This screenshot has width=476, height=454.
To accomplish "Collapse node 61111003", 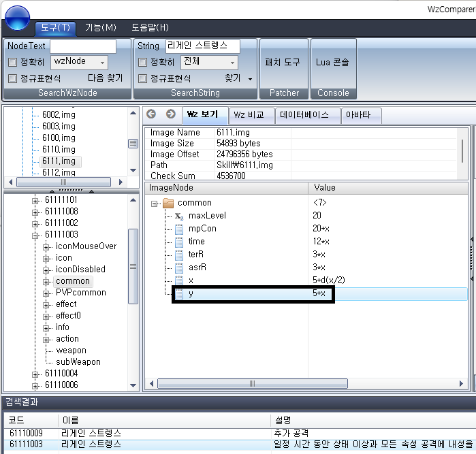I will click(35, 236).
